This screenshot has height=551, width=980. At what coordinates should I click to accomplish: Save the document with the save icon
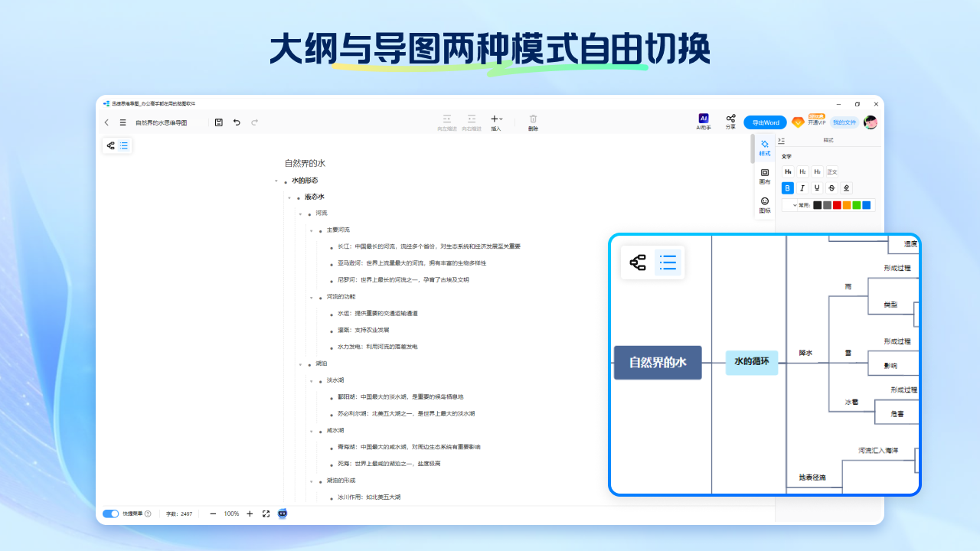[x=218, y=122]
